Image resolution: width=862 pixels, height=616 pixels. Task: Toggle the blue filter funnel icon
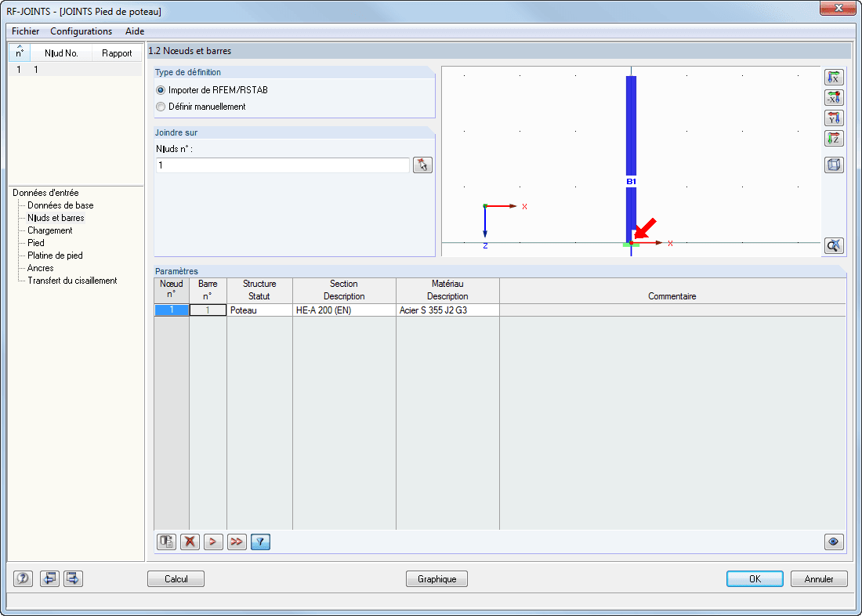261,542
